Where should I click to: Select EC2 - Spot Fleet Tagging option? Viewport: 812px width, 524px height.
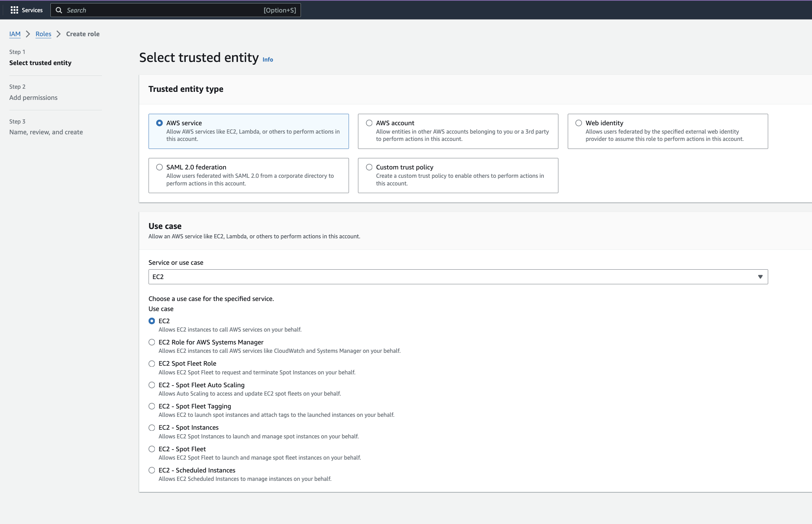[152, 406]
